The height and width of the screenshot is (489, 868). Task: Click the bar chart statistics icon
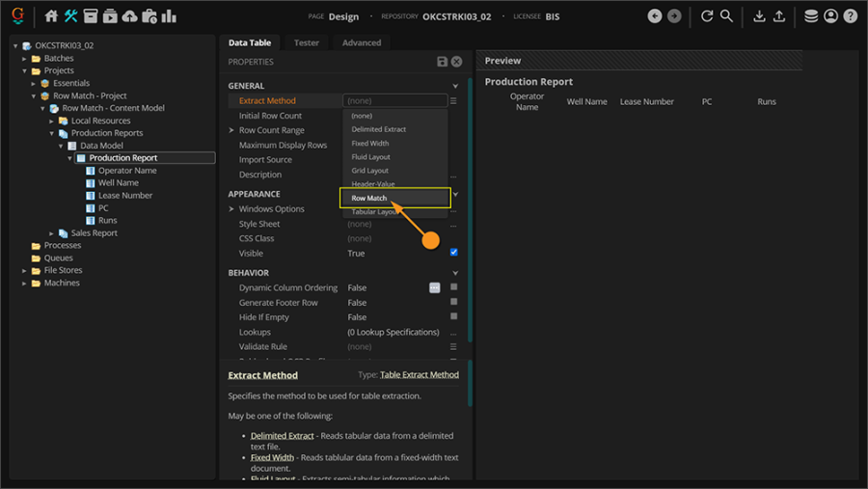point(170,16)
